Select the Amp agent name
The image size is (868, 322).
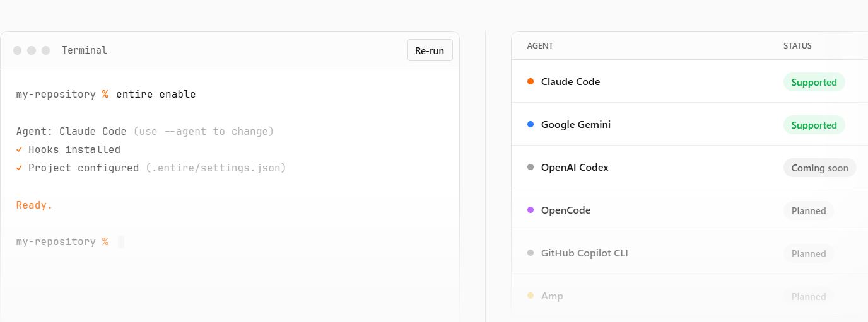[552, 296]
